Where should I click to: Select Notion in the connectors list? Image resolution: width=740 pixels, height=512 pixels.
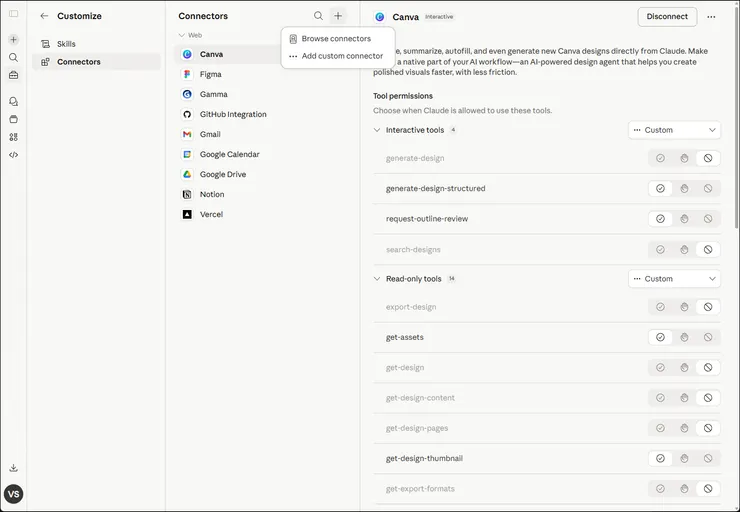point(212,194)
